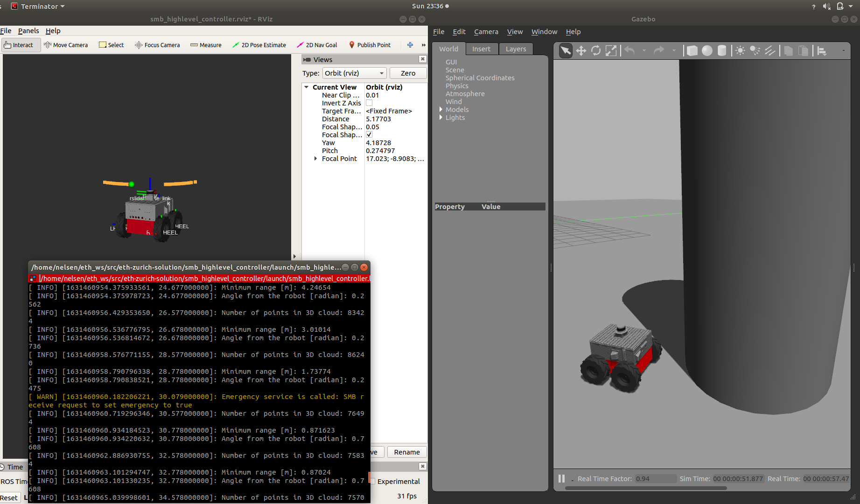Click the Gazebo paste icon
This screenshot has height=504, width=860.
[x=803, y=50]
